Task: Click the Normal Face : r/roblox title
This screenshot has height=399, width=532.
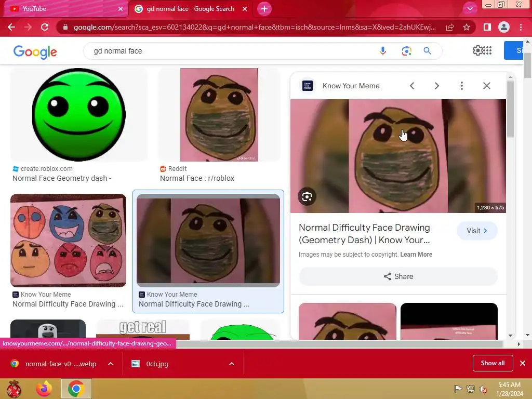Action: [x=197, y=178]
